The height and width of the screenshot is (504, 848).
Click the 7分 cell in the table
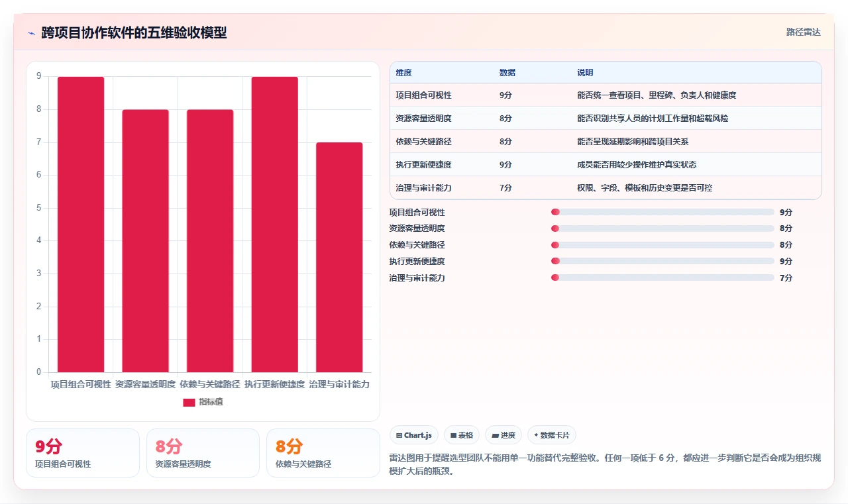click(x=505, y=188)
